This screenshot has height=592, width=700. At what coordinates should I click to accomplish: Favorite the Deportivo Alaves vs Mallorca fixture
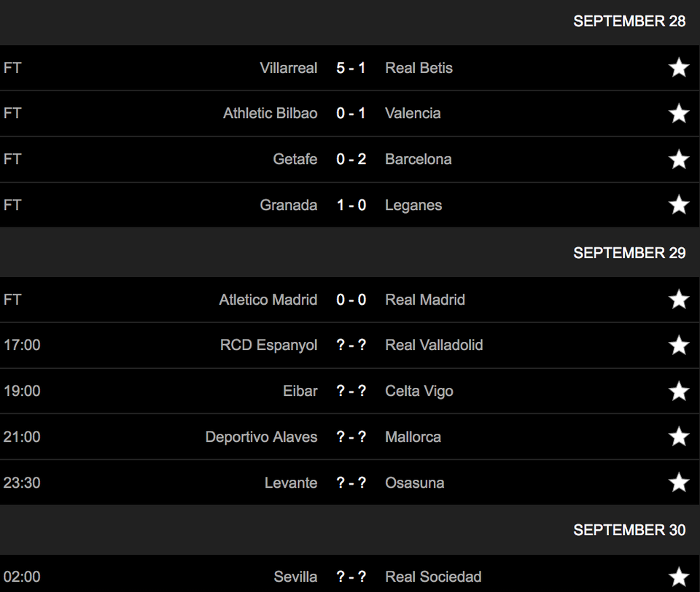tap(679, 436)
